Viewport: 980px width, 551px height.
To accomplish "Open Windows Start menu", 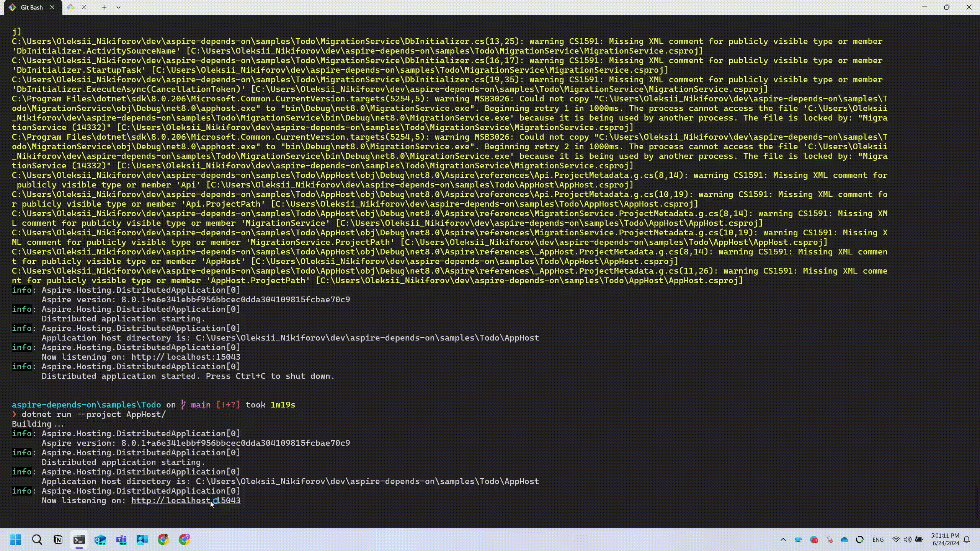I will point(16,540).
